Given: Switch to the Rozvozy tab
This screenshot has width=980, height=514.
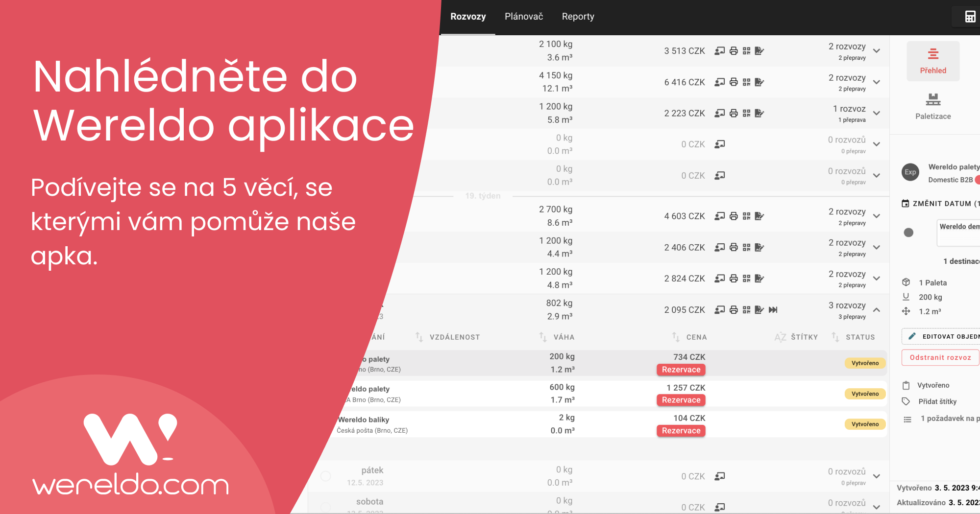Looking at the screenshot, I should [x=468, y=17].
